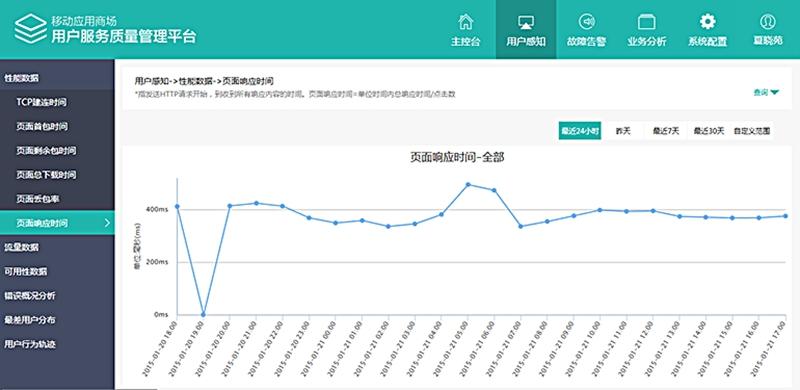This screenshot has height=390, width=800.
Task: Open 主控台 home icon
Action: coord(465,22)
